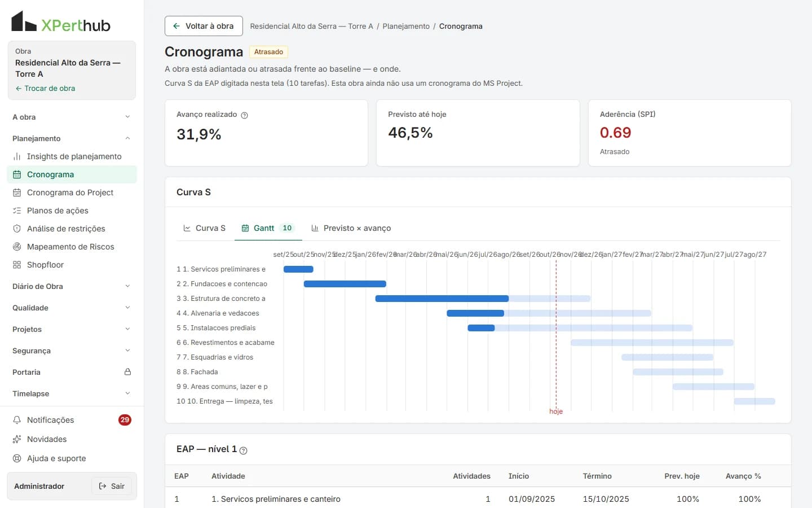Screen dimensions: 812x508
Task: Click the help icon beside EAP — nível 1
Action: (244, 450)
